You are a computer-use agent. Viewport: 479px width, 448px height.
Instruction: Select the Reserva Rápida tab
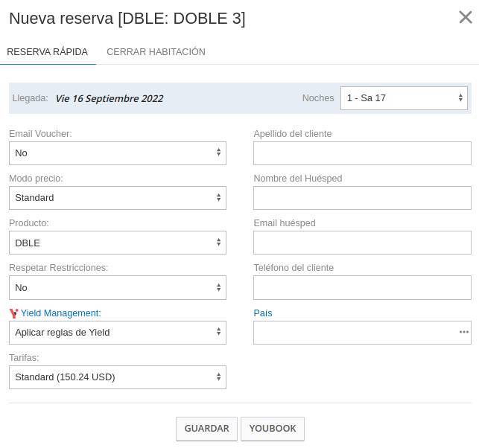(x=48, y=52)
